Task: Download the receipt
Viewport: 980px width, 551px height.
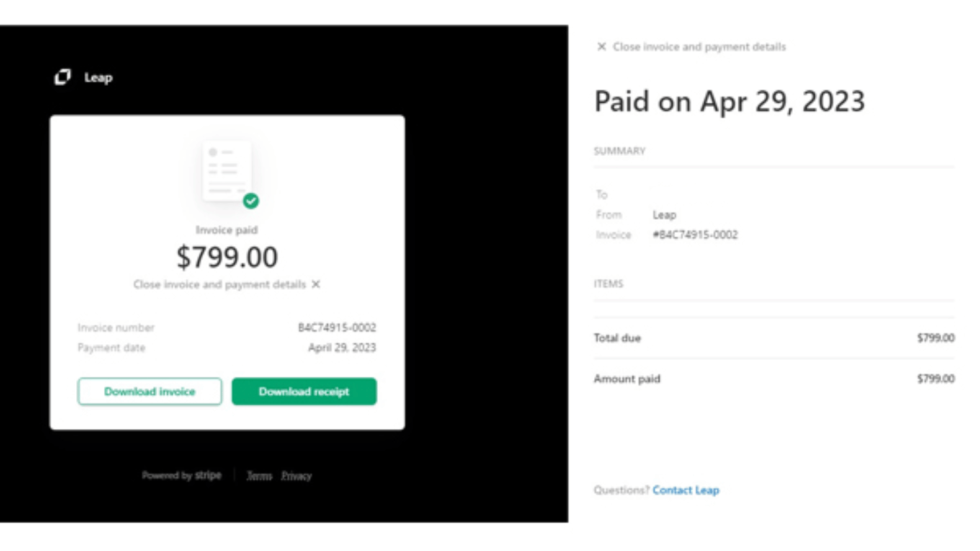Action: (304, 392)
